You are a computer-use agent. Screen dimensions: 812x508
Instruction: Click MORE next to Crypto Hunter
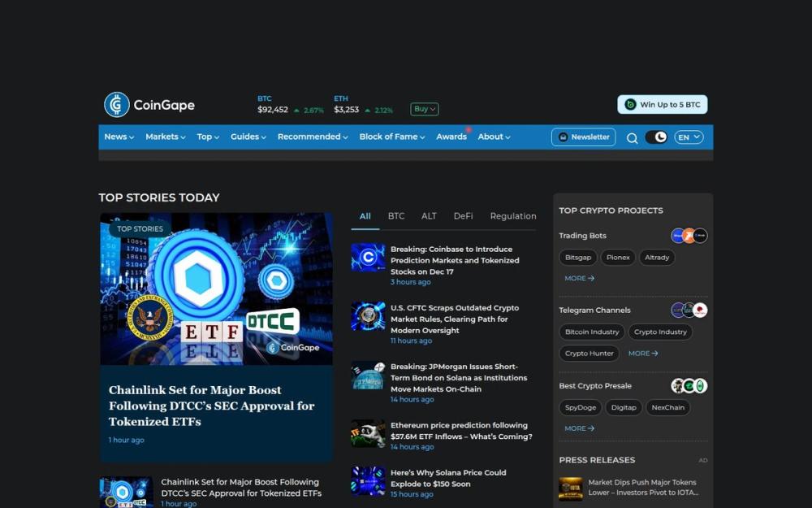pos(642,353)
